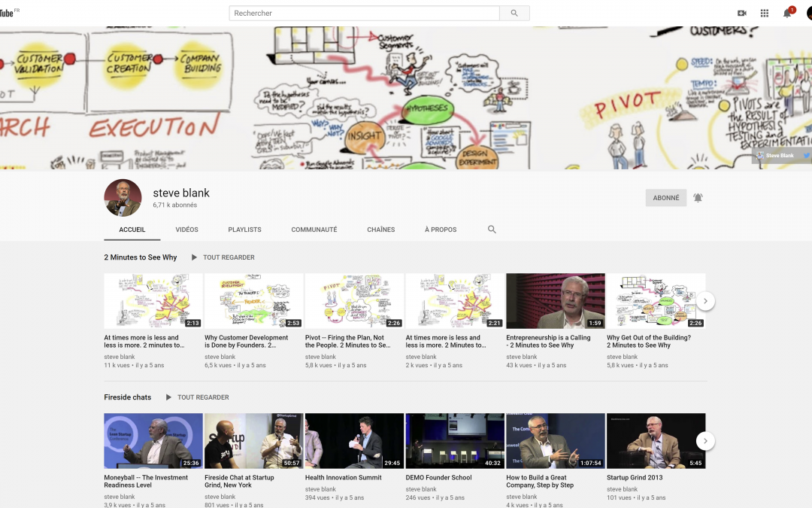
Task: Focus the Rechercher search field
Action: 364,13
